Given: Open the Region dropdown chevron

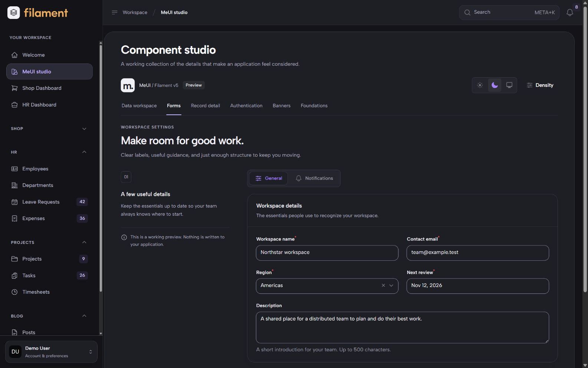Looking at the screenshot, I should click(x=391, y=286).
